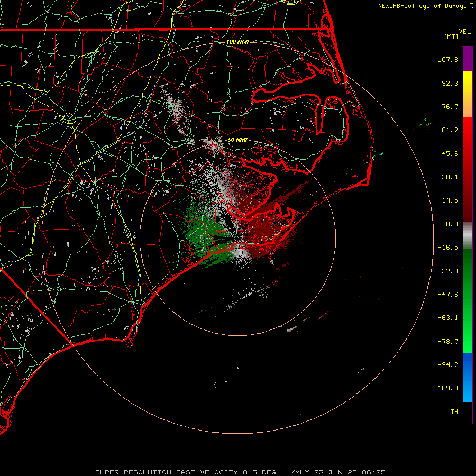Screen dimensions: 476x476
Task: Click the -94.2 legend value
Action: (448, 365)
